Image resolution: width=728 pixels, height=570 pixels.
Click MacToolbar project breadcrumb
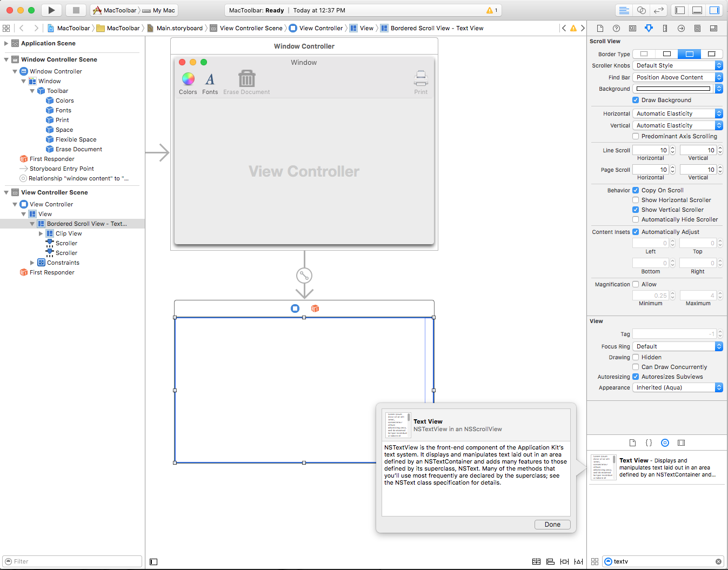click(69, 28)
